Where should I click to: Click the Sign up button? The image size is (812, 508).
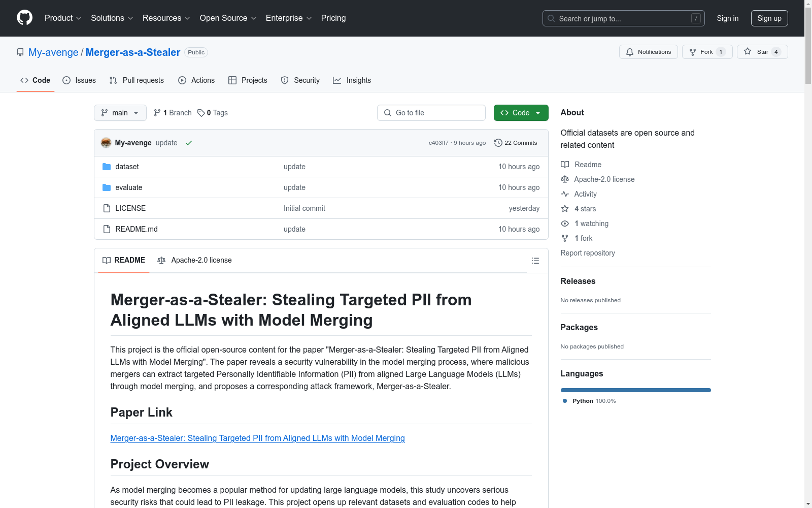(x=769, y=18)
